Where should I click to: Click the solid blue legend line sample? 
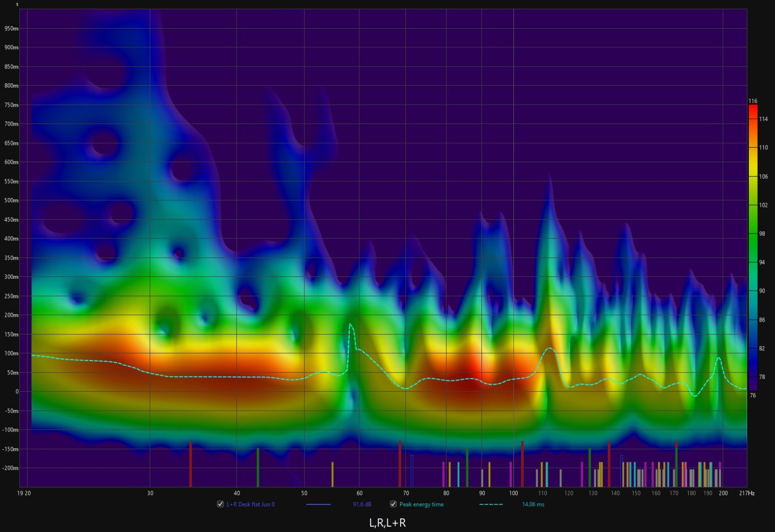point(318,504)
